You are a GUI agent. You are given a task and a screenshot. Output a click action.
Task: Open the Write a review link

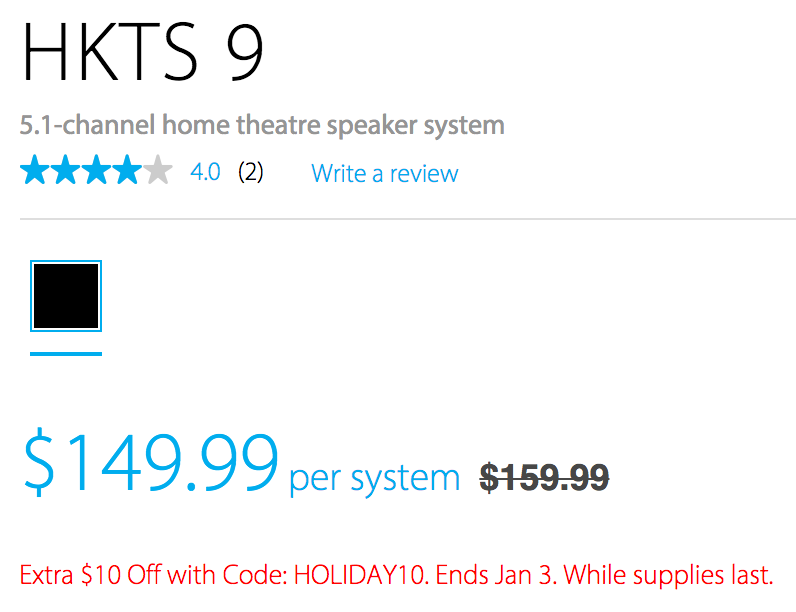(384, 173)
